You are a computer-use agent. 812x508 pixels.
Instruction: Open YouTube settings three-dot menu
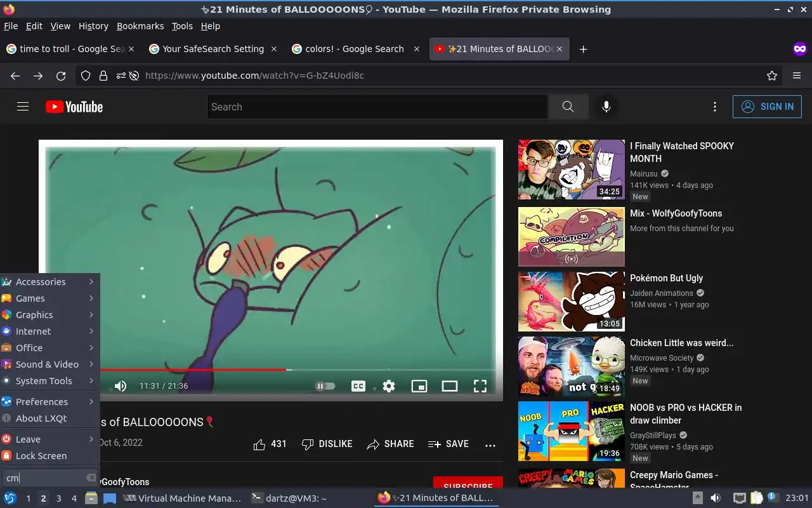click(715, 107)
